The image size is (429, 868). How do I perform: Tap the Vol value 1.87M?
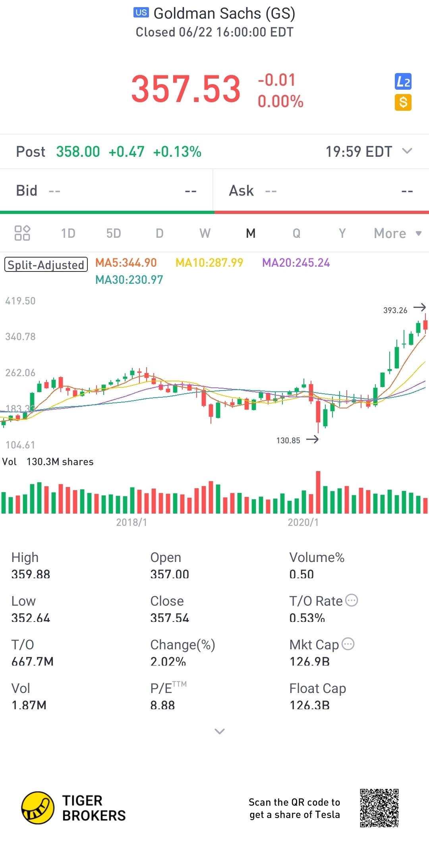click(29, 705)
